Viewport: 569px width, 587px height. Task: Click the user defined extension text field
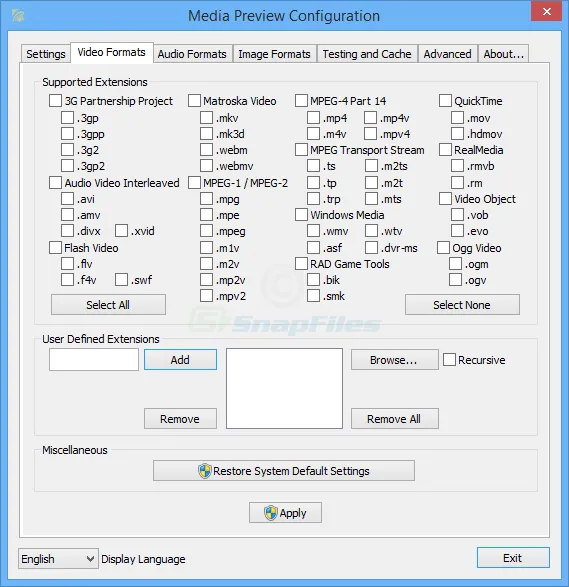pos(94,360)
